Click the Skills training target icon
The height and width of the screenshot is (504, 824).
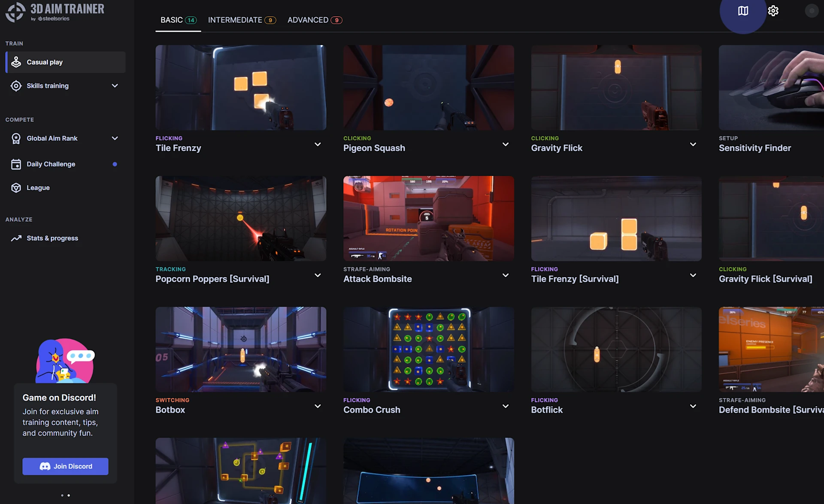[16, 86]
